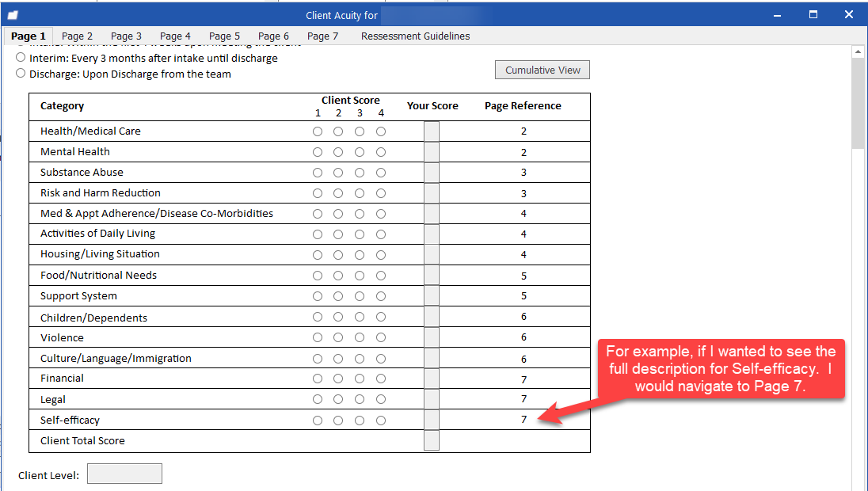The image size is (868, 491).
Task: Click the Your Score cell for Financial
Action: pos(432,378)
